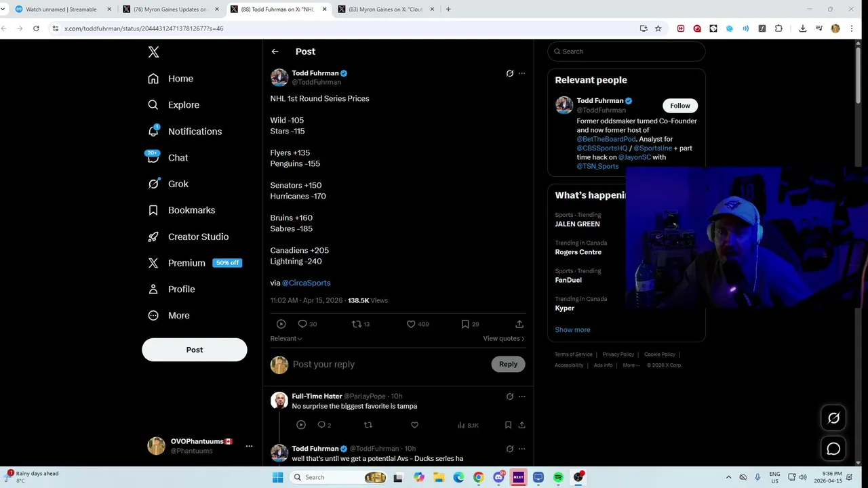Follow Todd Fuhrman in Relevant people
This screenshot has height=488, width=868.
pyautogui.click(x=680, y=106)
